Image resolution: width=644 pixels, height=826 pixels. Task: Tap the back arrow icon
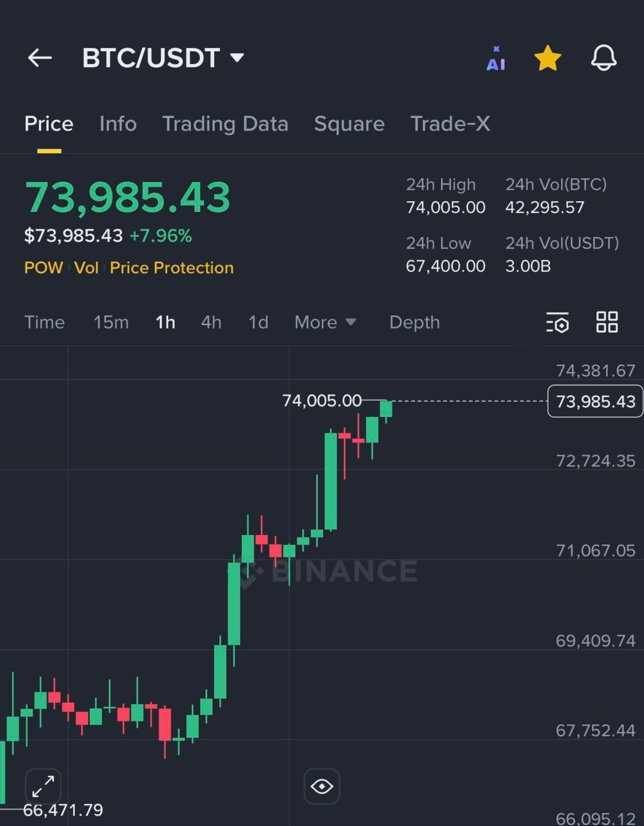click(40, 57)
